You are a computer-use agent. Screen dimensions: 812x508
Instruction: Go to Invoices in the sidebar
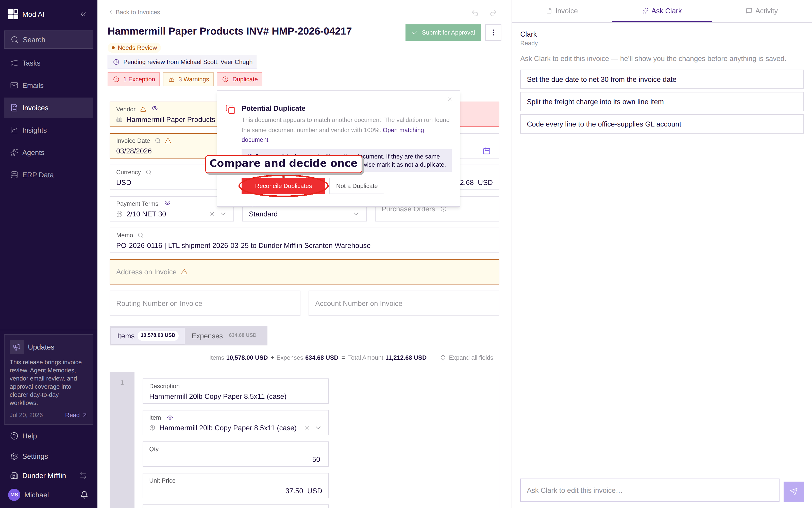[49, 108]
